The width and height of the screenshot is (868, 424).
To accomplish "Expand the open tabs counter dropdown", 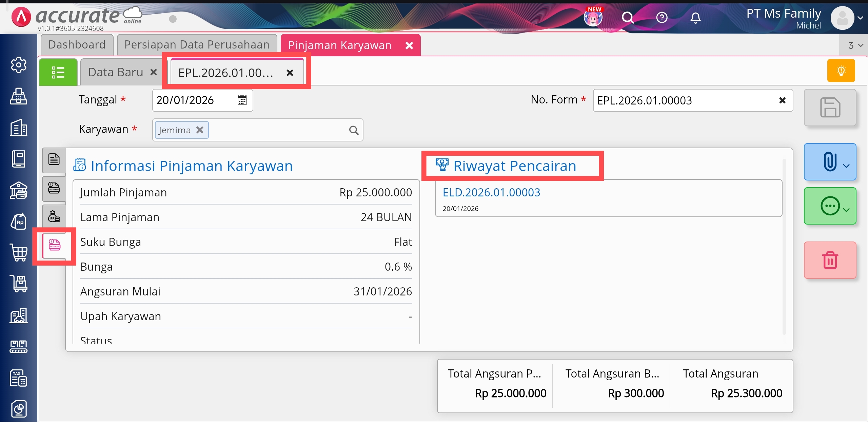I will click(x=855, y=45).
